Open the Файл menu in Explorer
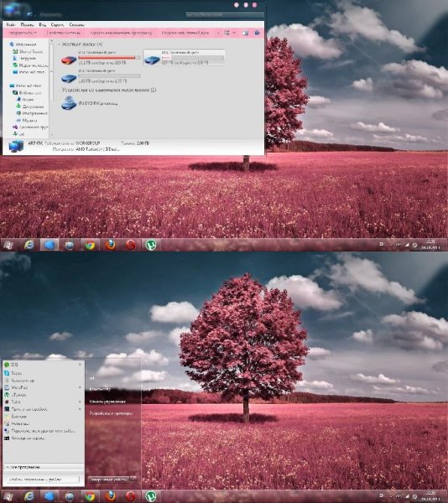The width and height of the screenshot is (448, 503). [x=11, y=24]
